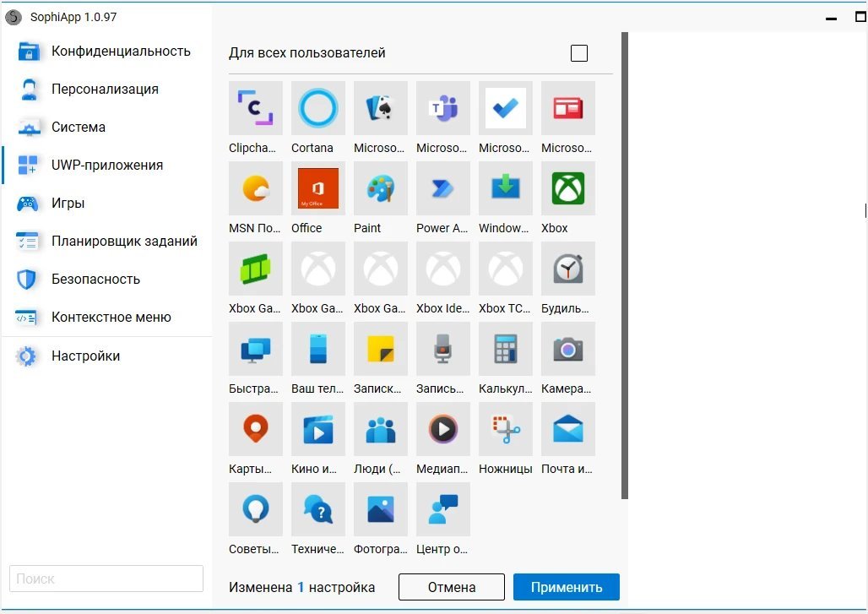The height and width of the screenshot is (614, 868).
Task: Click the Ножницы snipping tool icon
Action: 505,429
